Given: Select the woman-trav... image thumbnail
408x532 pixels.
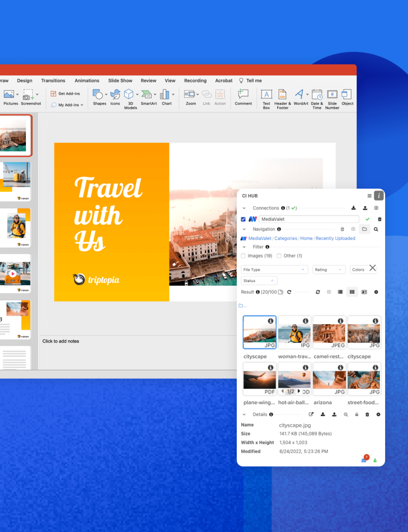Looking at the screenshot, I should [x=294, y=332].
